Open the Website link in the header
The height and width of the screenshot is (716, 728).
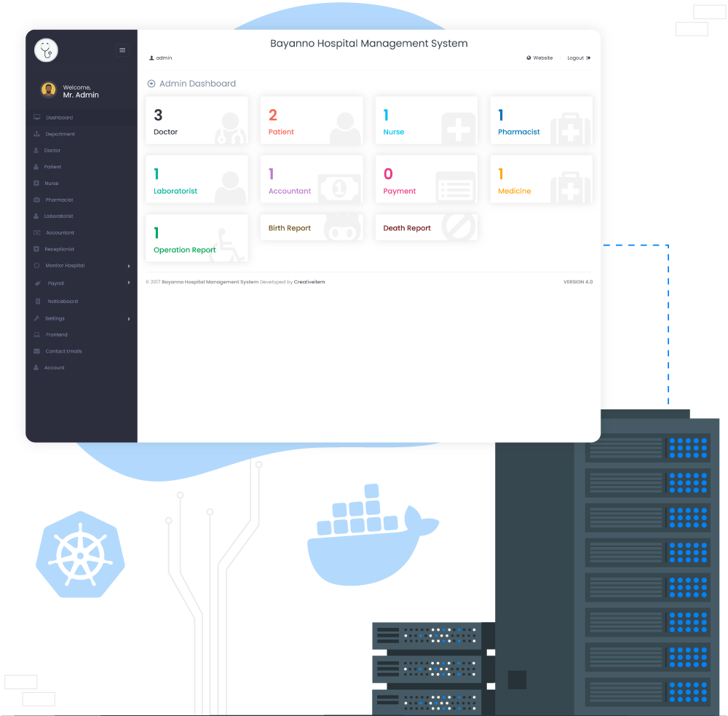pyautogui.click(x=539, y=58)
